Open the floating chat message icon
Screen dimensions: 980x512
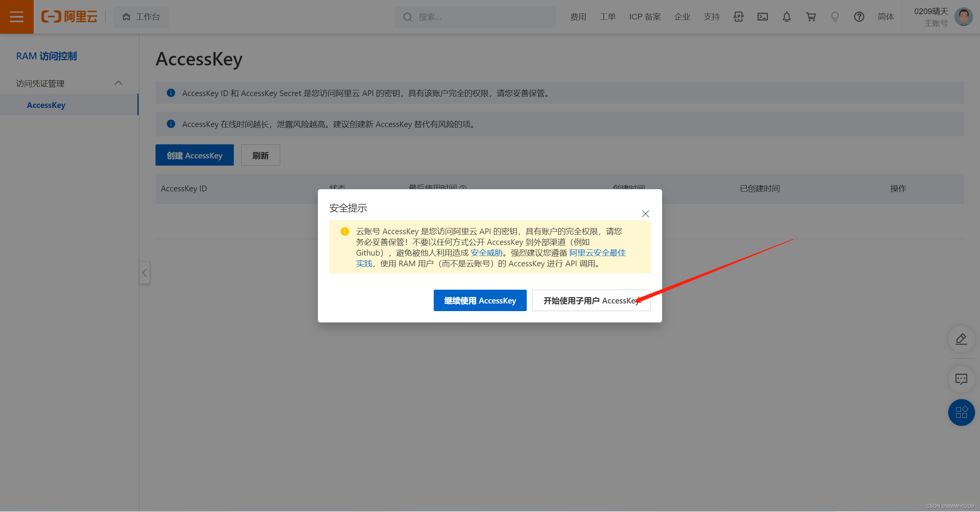coord(961,379)
